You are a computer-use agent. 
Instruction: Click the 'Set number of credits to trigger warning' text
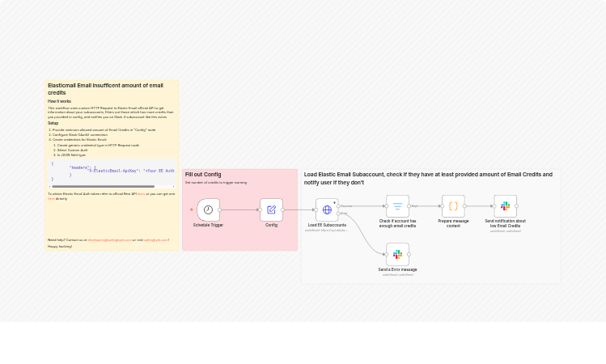click(x=216, y=182)
